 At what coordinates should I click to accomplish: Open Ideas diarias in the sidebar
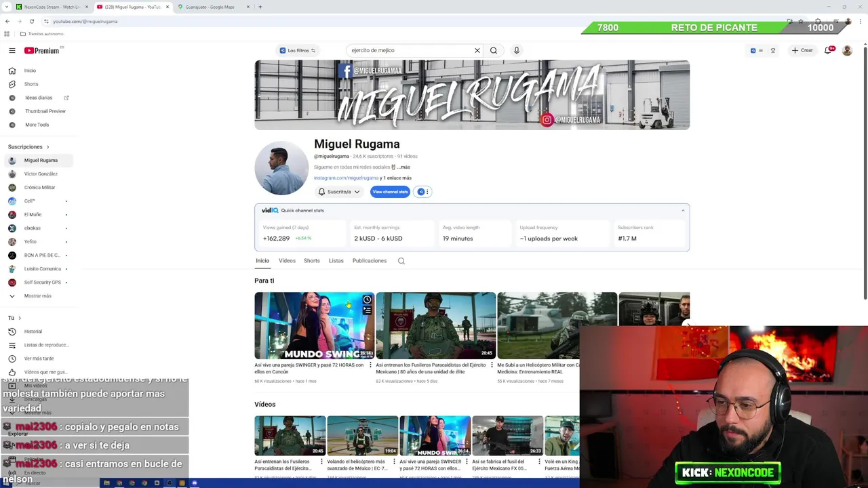pos(38,98)
